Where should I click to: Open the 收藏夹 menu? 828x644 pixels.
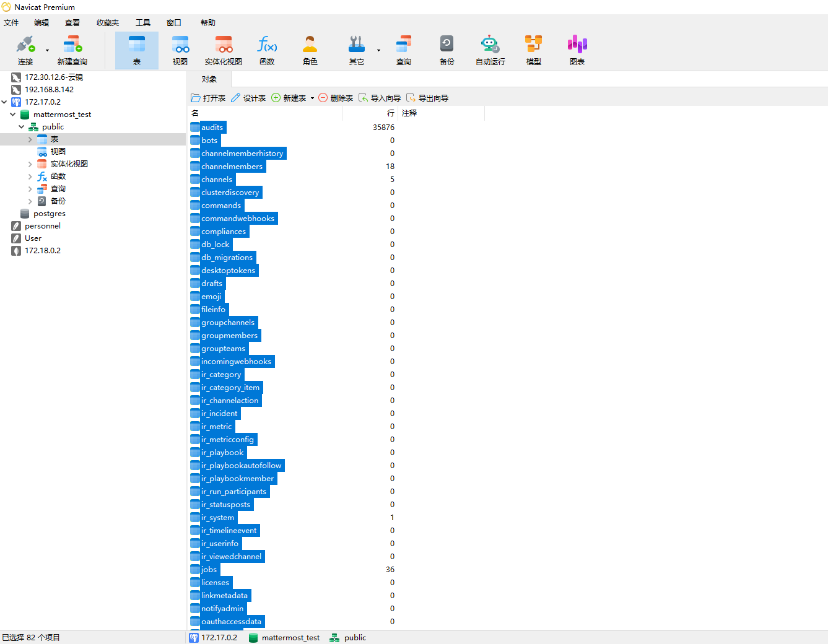click(x=107, y=23)
